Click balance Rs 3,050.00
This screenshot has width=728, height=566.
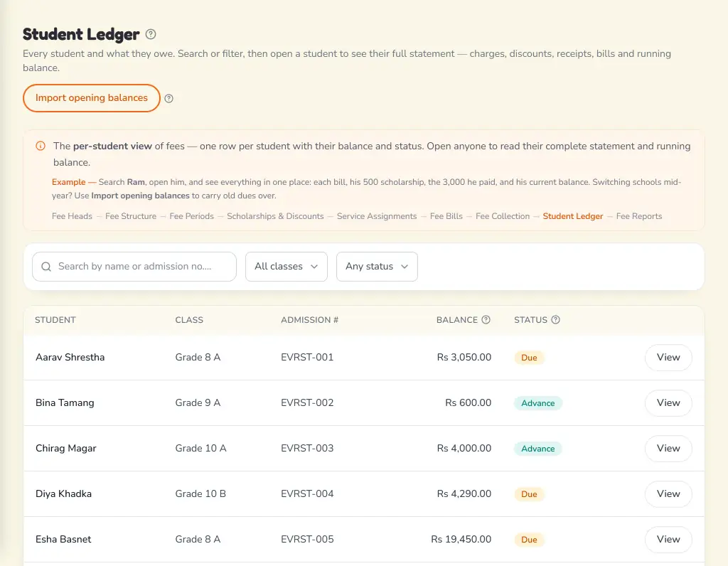(x=464, y=357)
